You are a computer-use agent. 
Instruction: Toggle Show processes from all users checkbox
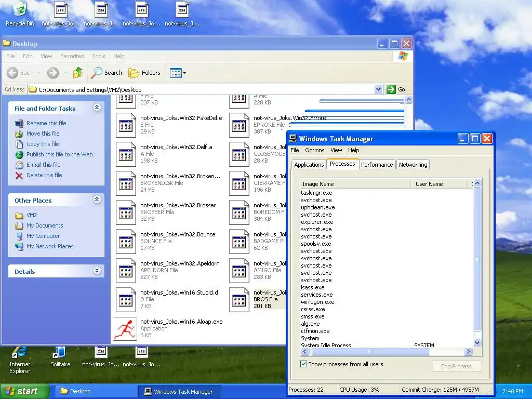tap(303, 364)
